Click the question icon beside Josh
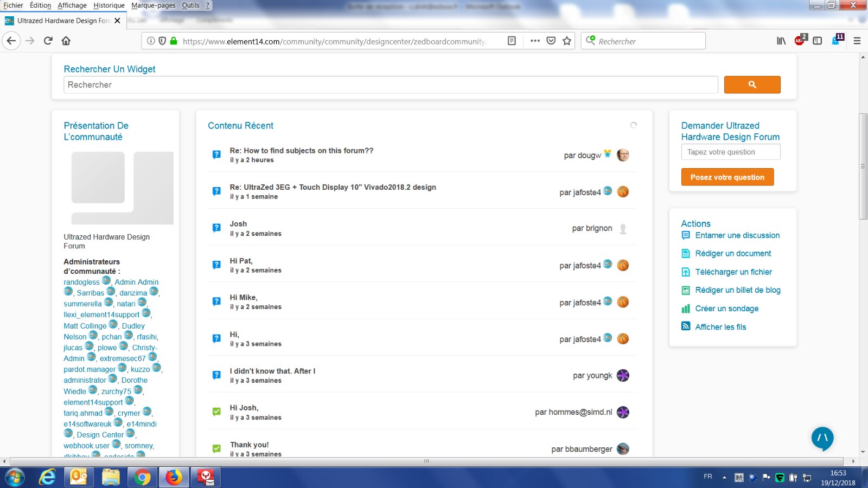 point(216,228)
